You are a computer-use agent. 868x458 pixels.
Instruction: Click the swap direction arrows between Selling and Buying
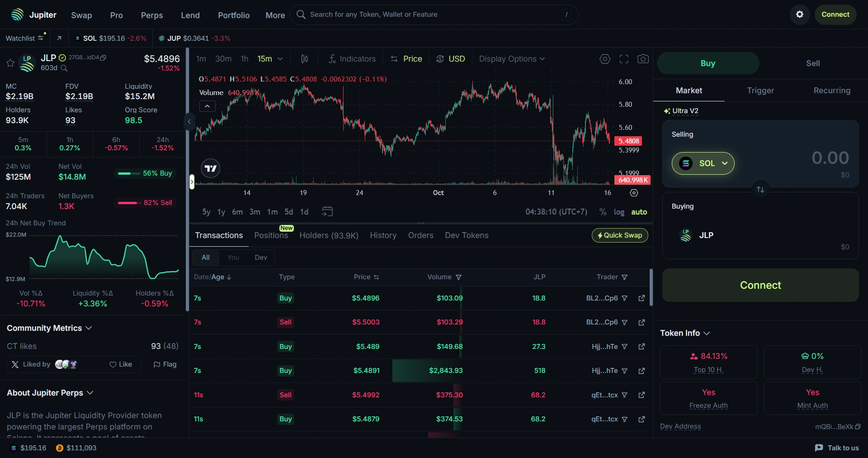[760, 189]
